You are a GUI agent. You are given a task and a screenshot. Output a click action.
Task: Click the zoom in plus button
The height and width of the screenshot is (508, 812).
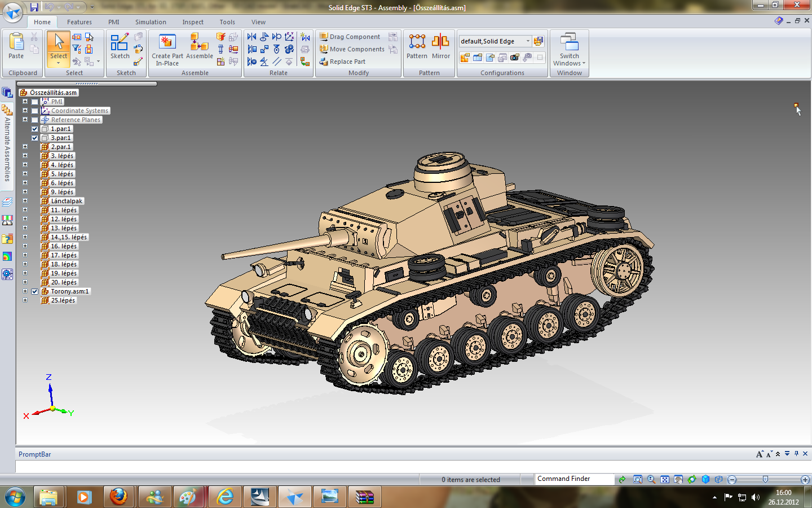[x=805, y=479]
